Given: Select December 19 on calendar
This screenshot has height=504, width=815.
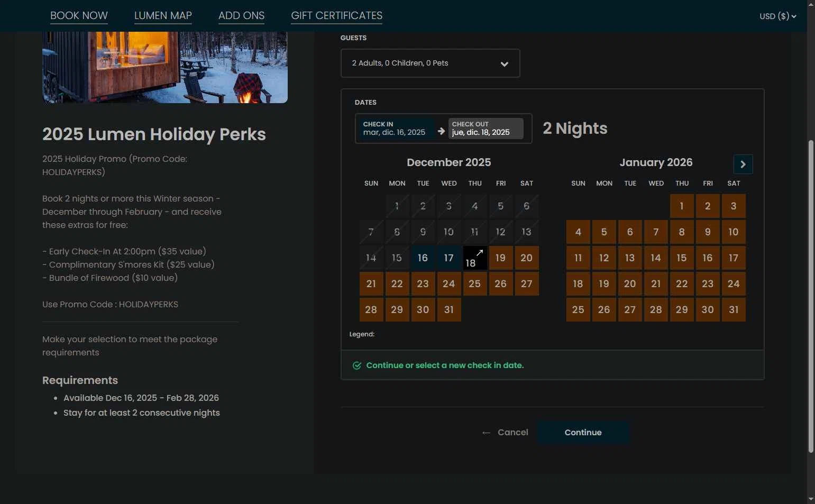Looking at the screenshot, I should pos(500,258).
